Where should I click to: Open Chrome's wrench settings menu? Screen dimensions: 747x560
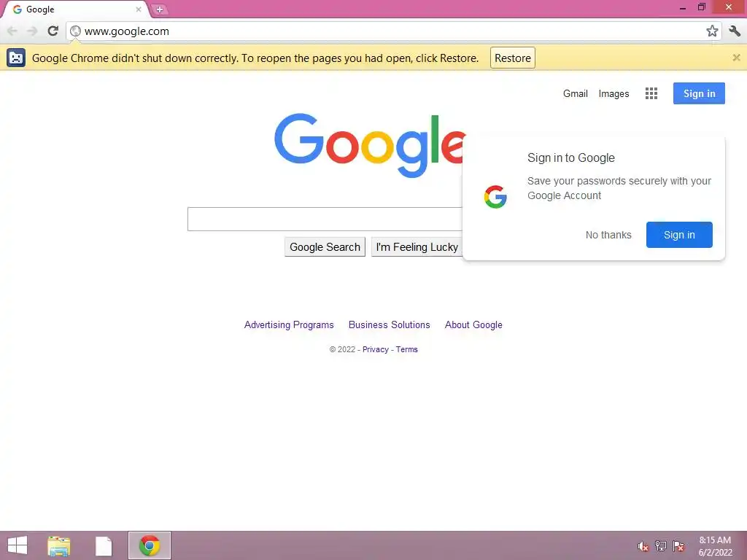point(735,31)
